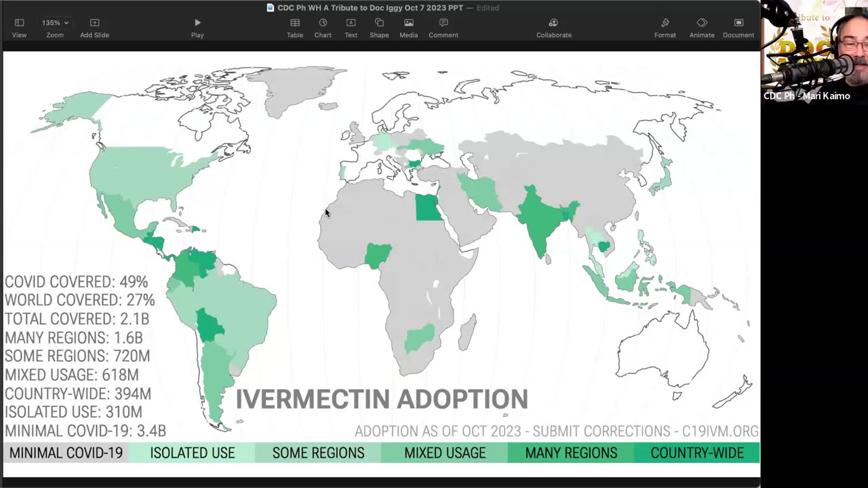Click the MIXED USAGE: 618M statistic

coord(72,375)
